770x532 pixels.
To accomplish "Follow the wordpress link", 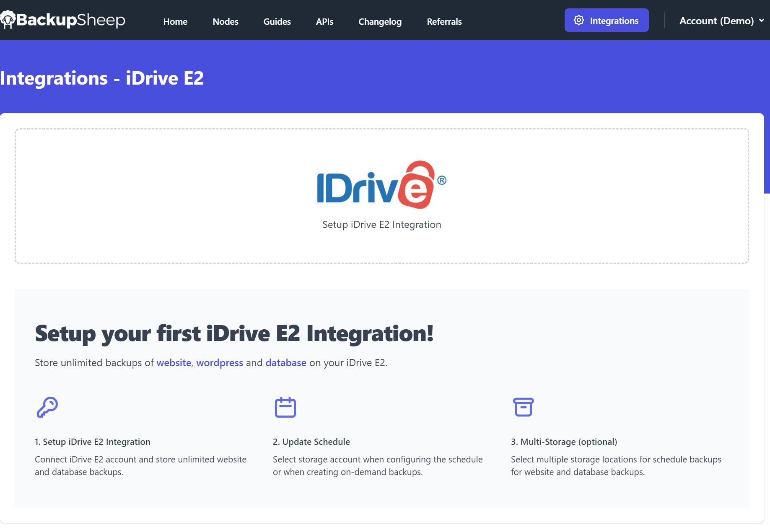I will pos(220,363).
